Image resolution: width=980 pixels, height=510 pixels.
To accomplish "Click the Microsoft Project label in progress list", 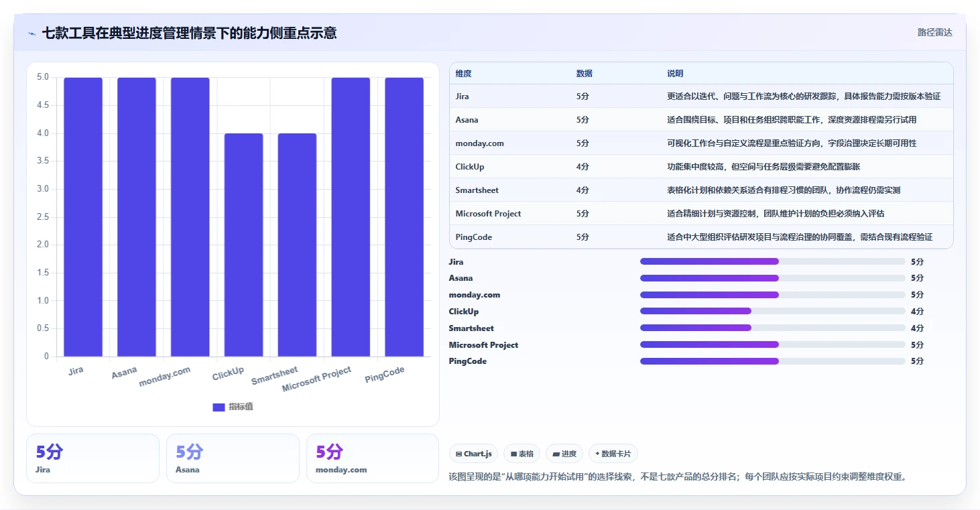I will [483, 345].
